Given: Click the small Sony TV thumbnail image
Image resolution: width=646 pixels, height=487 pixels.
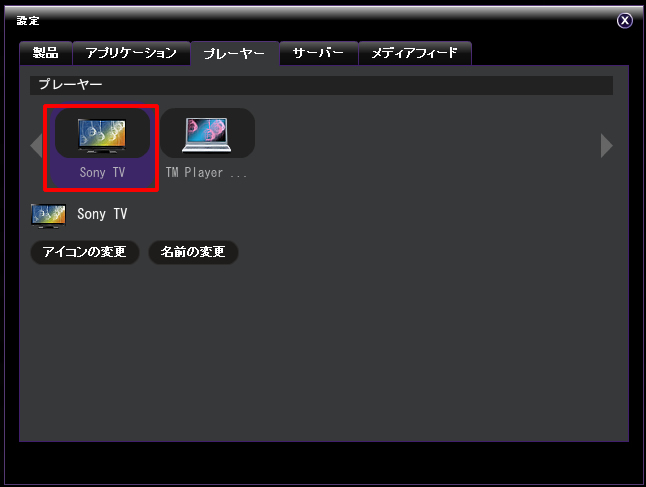Looking at the screenshot, I should point(49,215).
